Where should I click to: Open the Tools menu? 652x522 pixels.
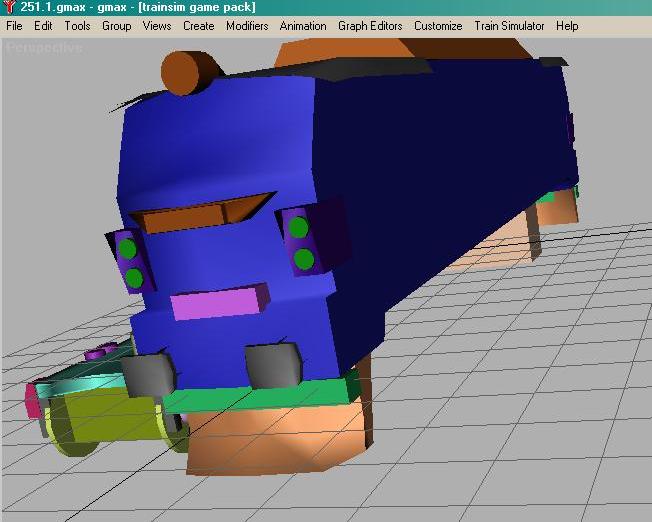tap(78, 26)
